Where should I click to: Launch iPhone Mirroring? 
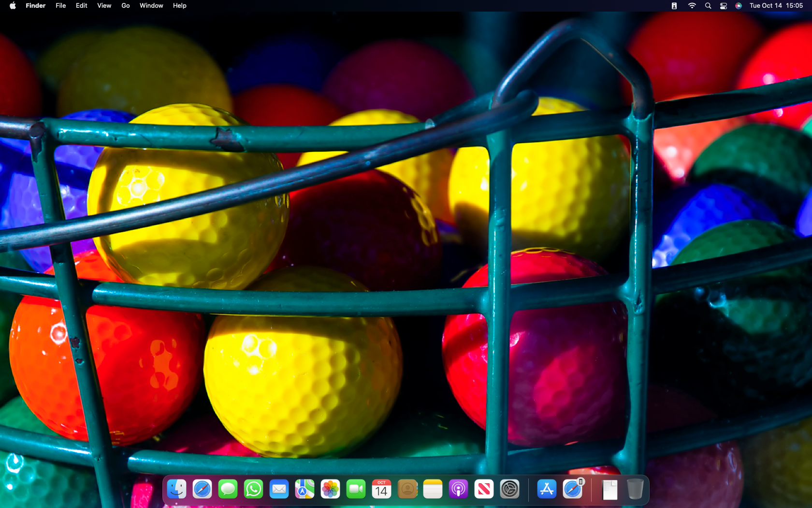click(574, 489)
